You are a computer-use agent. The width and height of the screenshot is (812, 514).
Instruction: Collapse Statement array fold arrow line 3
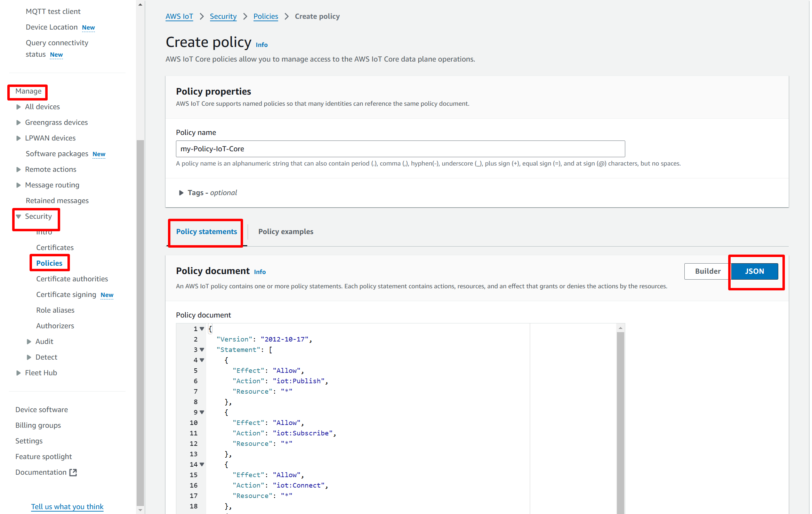202,350
